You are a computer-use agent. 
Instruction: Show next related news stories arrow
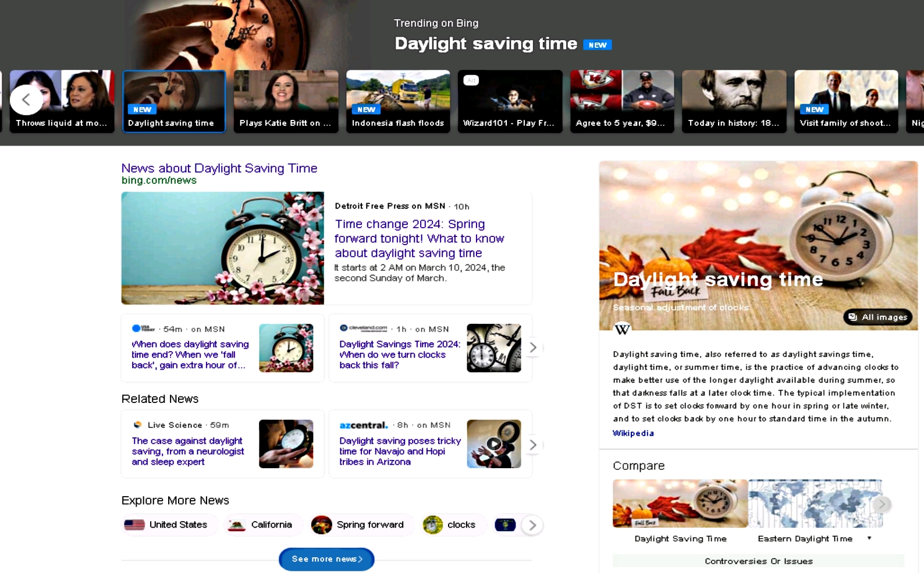pyautogui.click(x=532, y=445)
